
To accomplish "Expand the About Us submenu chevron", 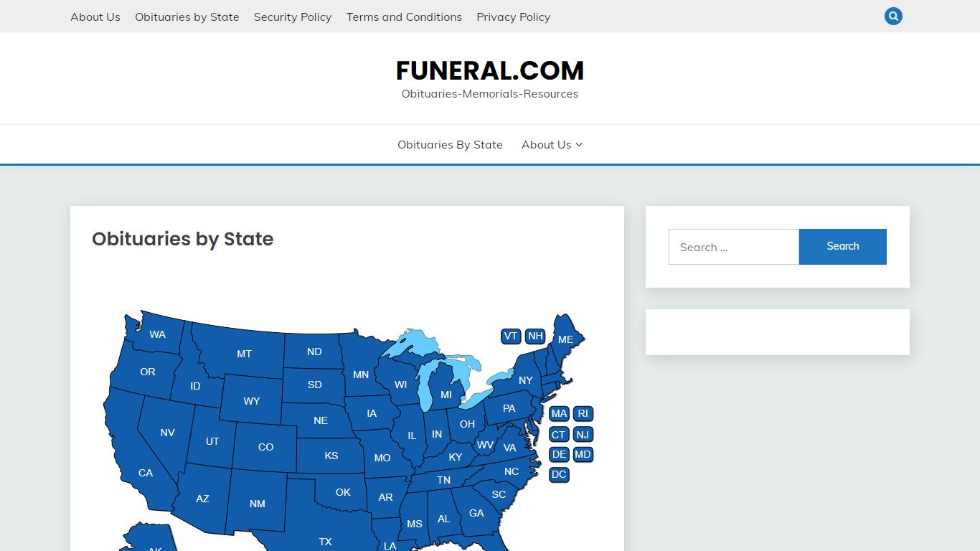I will (580, 145).
